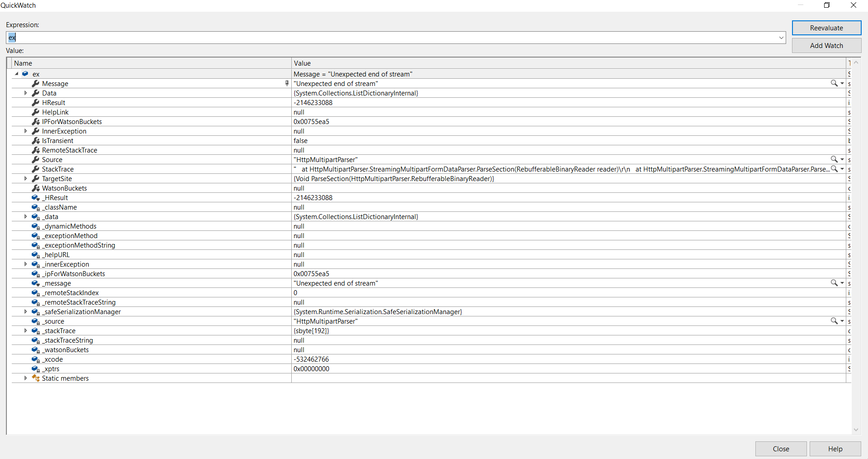Open the _message string visualizer
The image size is (868, 459).
pyautogui.click(x=834, y=283)
